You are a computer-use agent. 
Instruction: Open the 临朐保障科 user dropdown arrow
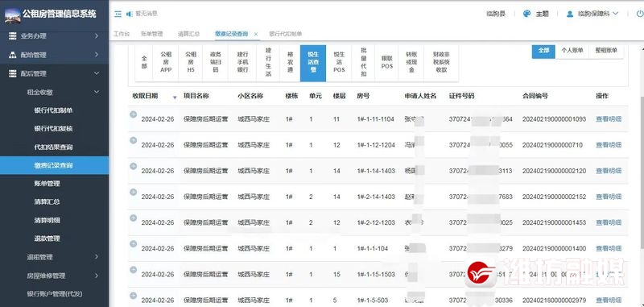[615, 14]
